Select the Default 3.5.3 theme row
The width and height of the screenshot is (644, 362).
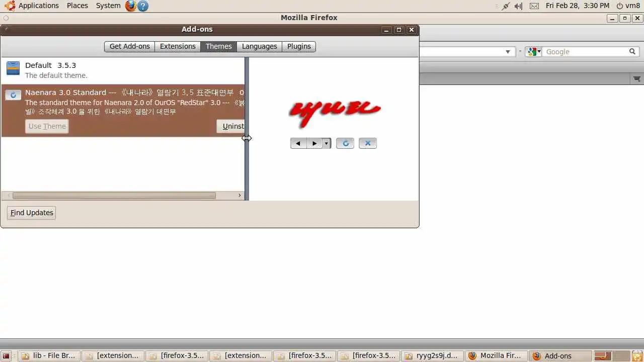123,70
